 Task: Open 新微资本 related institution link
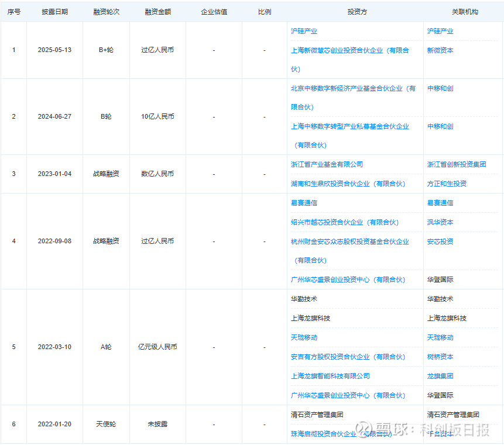pos(440,50)
